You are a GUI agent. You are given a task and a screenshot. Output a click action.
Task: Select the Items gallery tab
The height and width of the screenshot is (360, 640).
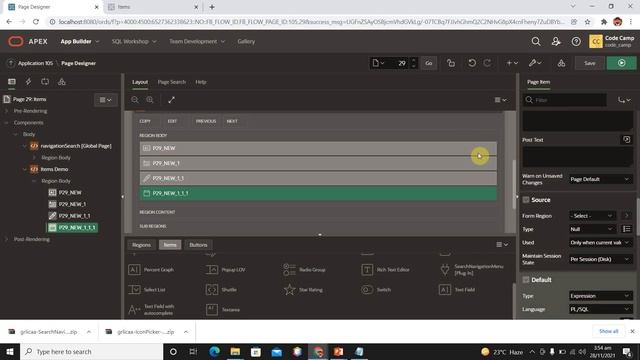coord(170,245)
